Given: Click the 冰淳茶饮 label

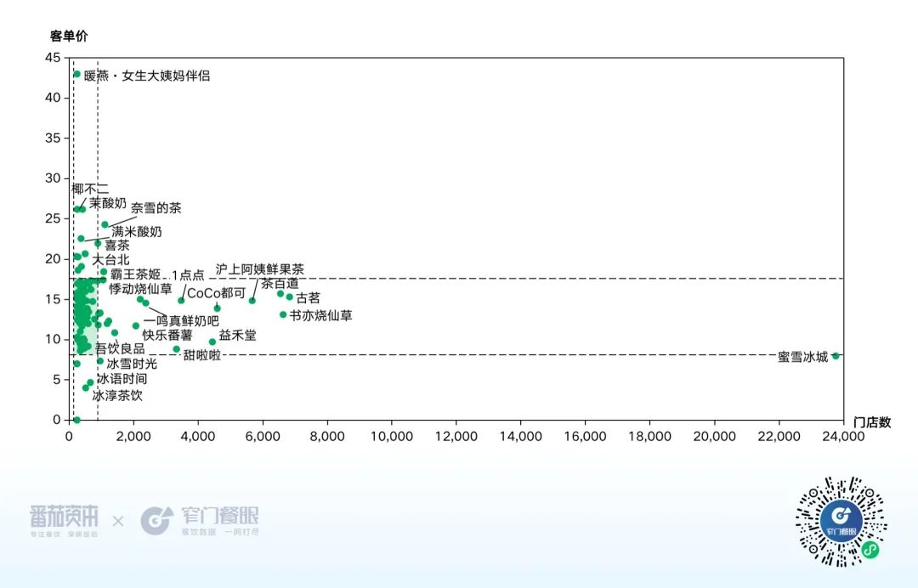Looking at the screenshot, I should (117, 395).
